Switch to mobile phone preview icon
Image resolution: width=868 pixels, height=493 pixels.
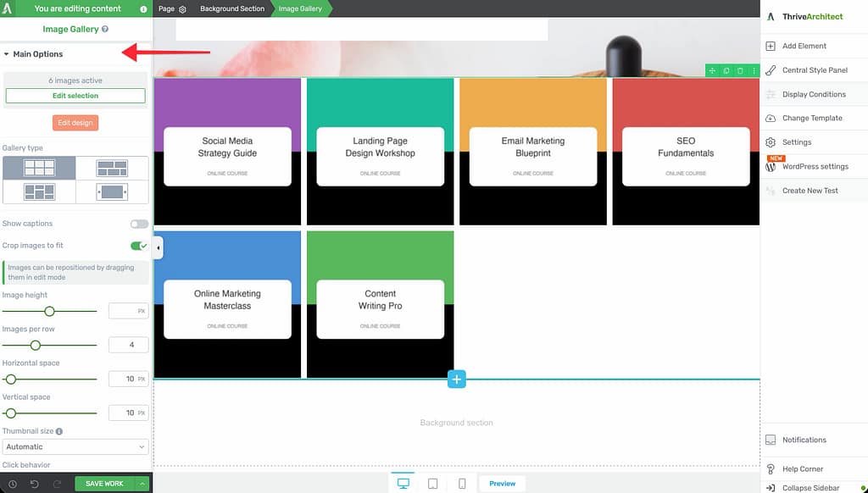(462, 484)
